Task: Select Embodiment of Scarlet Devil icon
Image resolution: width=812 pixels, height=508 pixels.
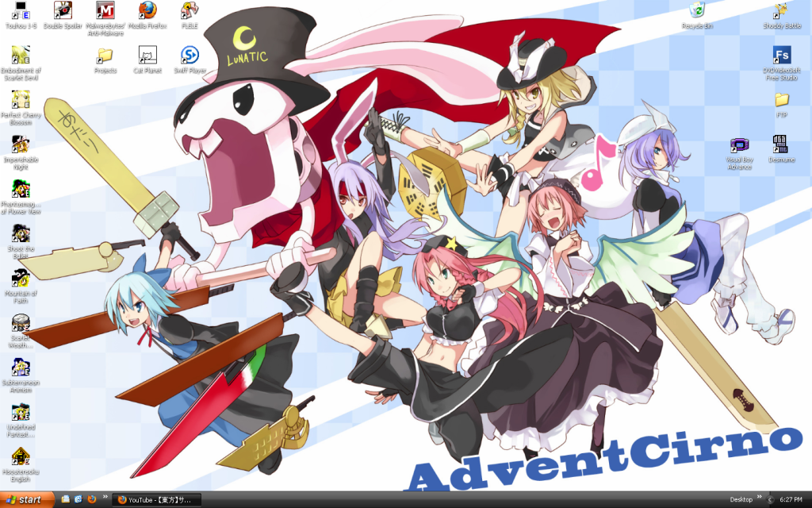Action: 21,63
